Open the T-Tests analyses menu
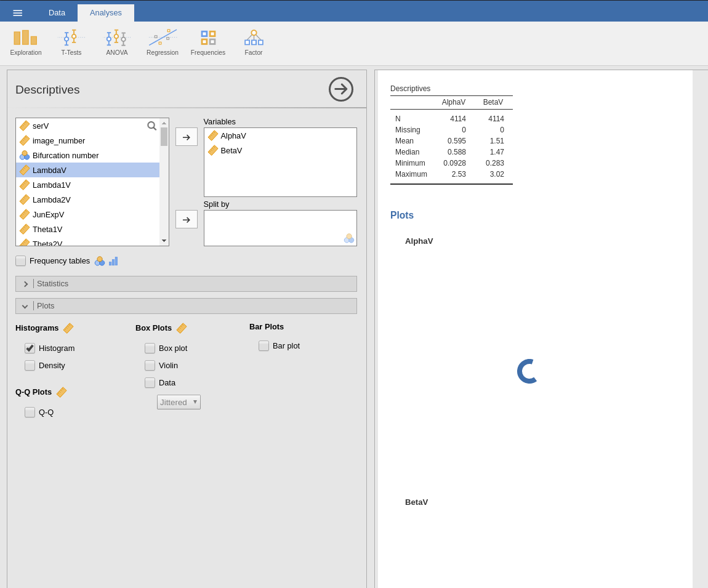708x588 pixels. (x=71, y=43)
